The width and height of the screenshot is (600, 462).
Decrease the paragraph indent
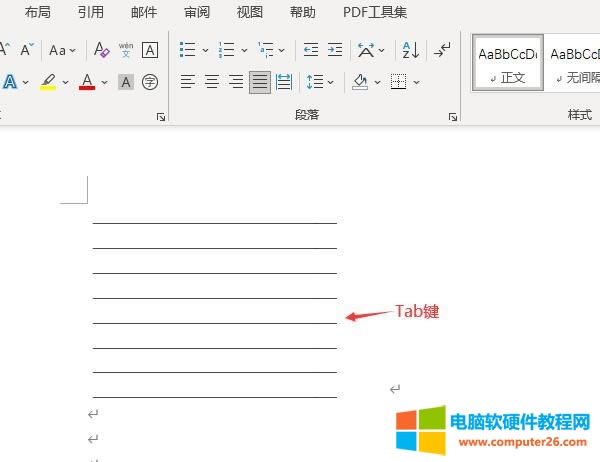coord(311,50)
